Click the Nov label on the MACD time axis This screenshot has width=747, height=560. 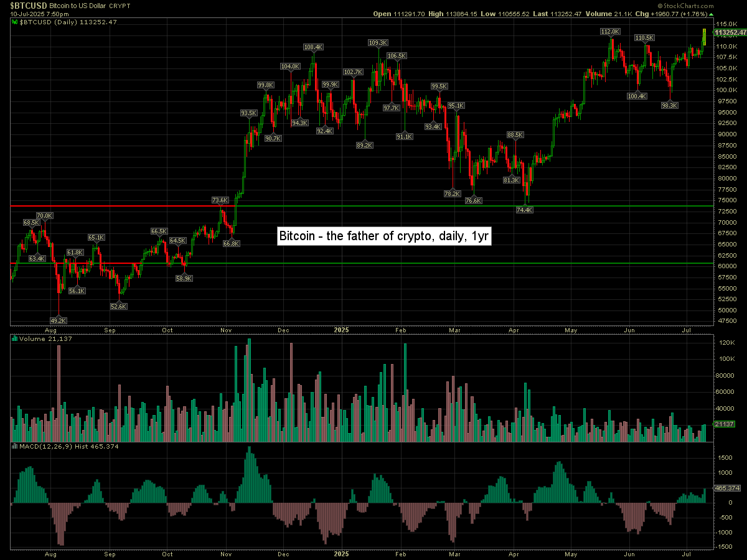point(227,553)
